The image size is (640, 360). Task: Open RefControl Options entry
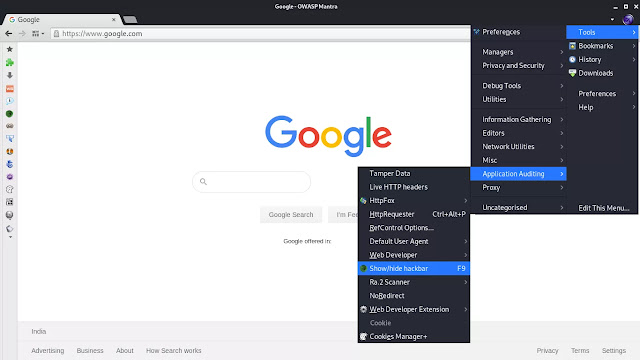tap(414, 228)
